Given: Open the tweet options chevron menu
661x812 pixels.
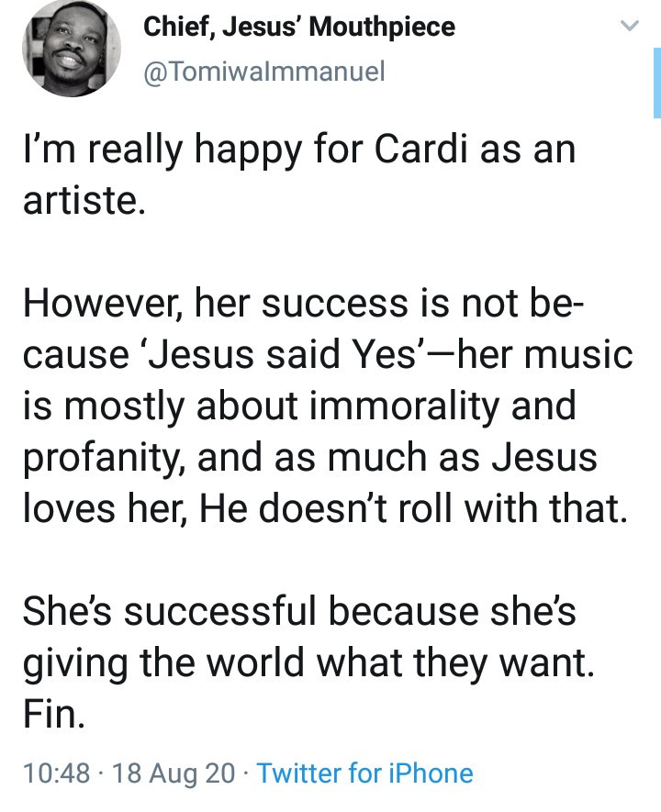Looking at the screenshot, I should (x=629, y=28).
